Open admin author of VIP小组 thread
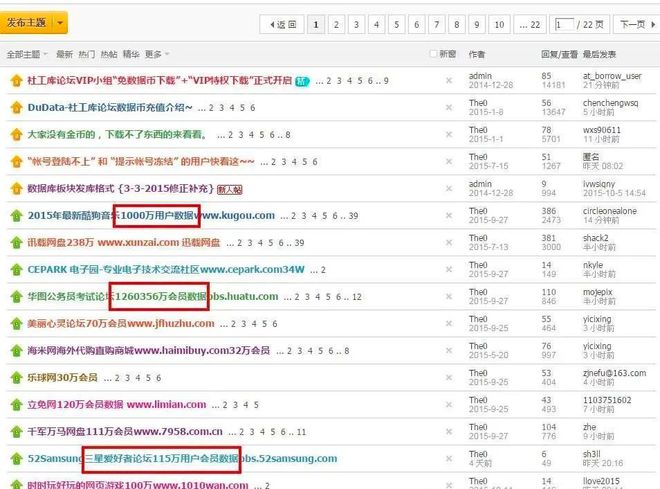 tap(480, 76)
